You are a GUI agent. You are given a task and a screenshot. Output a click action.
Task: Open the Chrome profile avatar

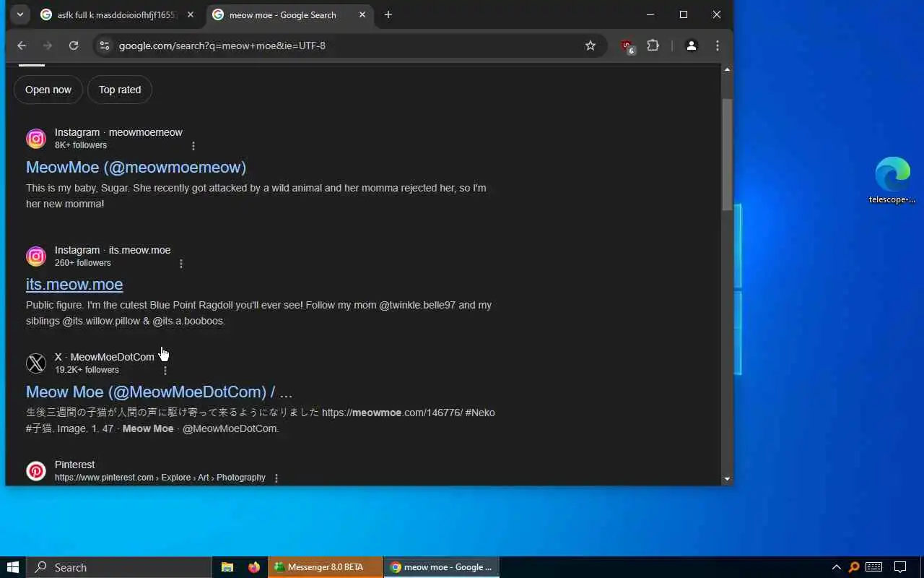coord(691,46)
